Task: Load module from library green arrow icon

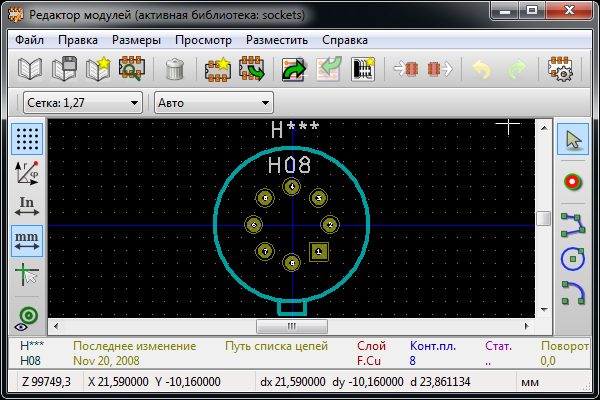Action: click(x=251, y=69)
